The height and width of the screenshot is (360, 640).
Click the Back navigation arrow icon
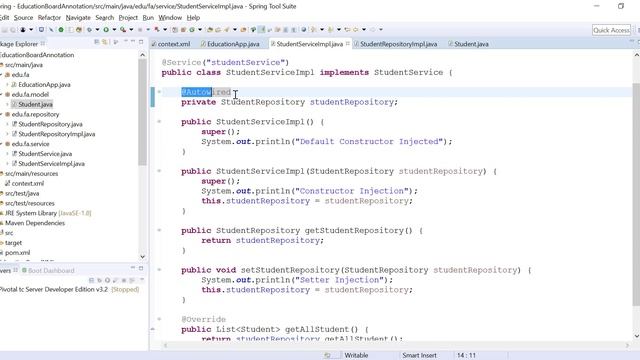[x=355, y=29]
